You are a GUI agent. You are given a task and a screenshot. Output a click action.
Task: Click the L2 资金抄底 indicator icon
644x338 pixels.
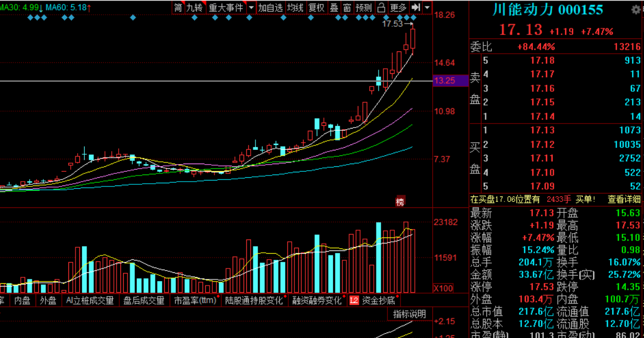tap(354, 300)
